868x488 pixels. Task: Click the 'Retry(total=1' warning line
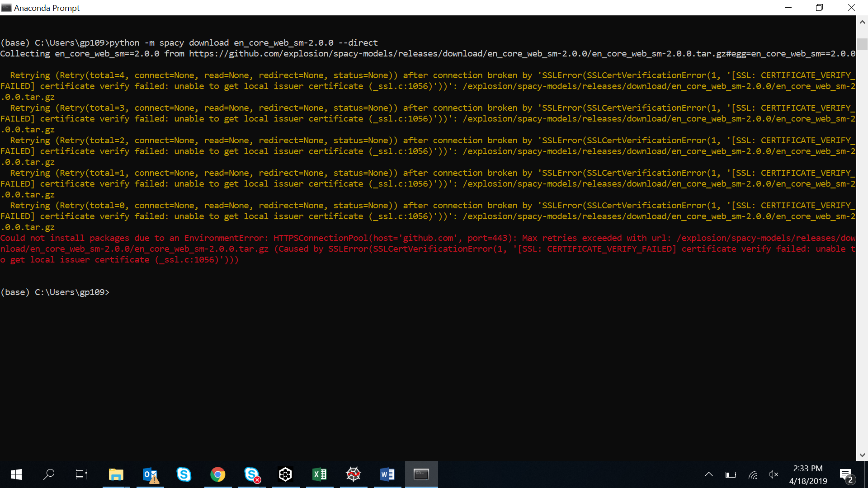[428, 183]
